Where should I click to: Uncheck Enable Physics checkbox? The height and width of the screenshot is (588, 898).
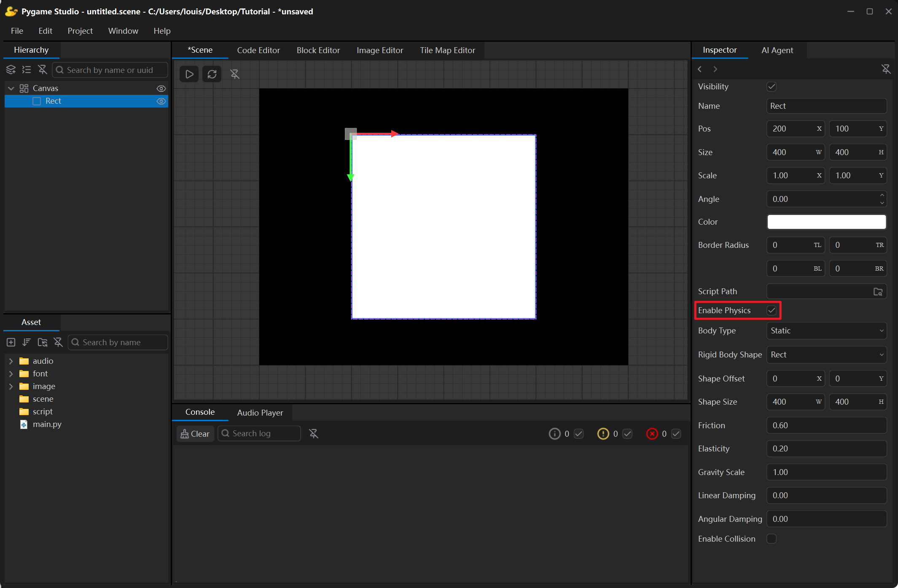[772, 310]
